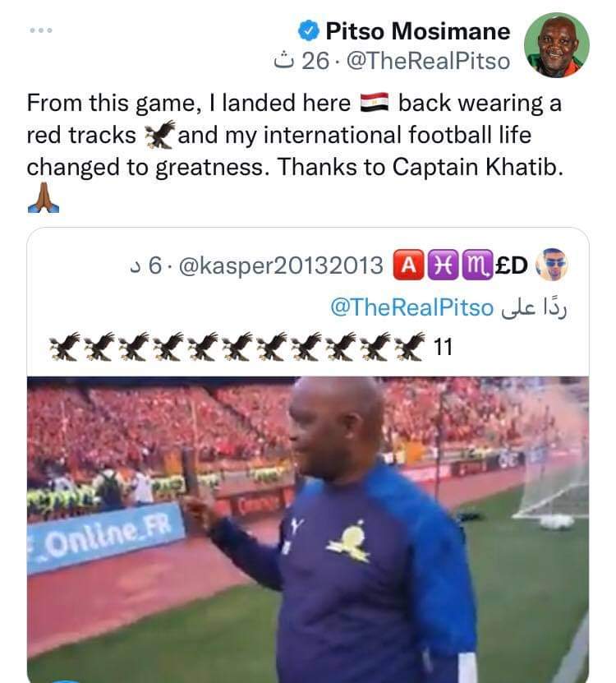Click the blue verified badge icon
The image size is (616, 683).
[309, 31]
